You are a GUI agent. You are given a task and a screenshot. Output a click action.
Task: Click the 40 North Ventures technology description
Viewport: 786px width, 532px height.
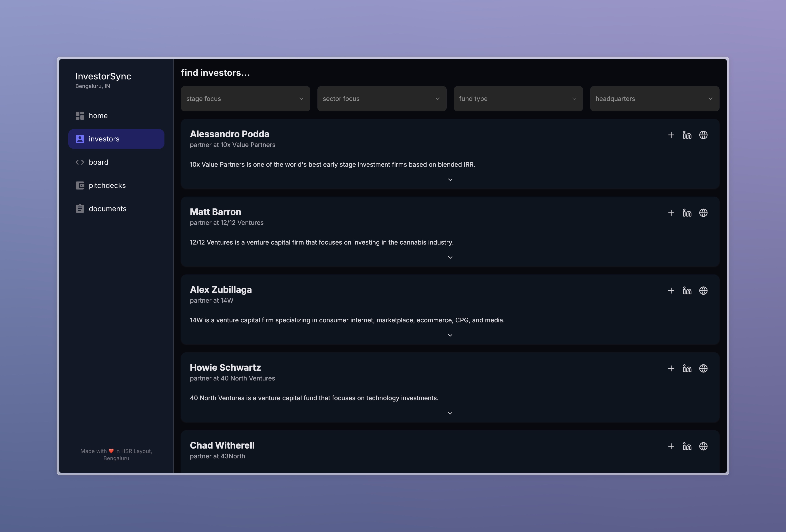pyautogui.click(x=314, y=398)
